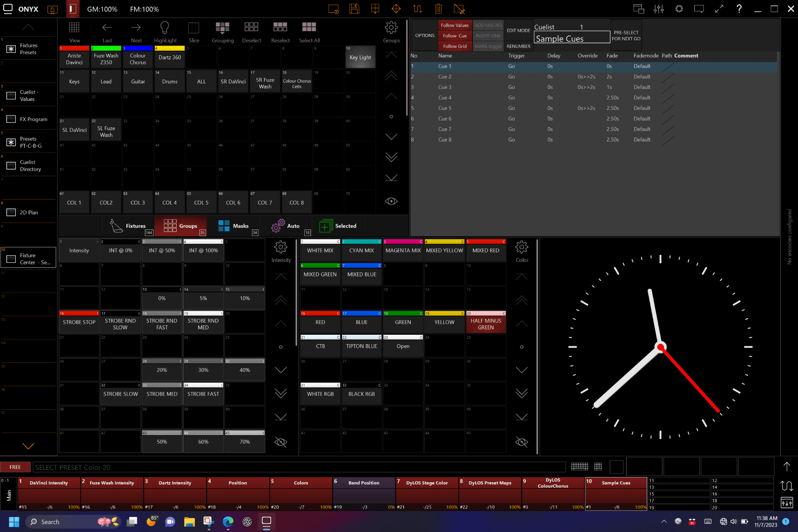Viewport: 798px width, 532px height.
Task: Select the MAGENTA MIX color preset
Action: click(x=403, y=250)
